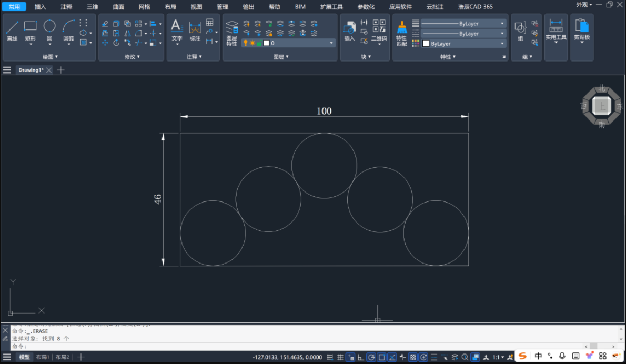The image size is (626, 364).
Task: Choose the Mirror tool icon
Action: (127, 33)
